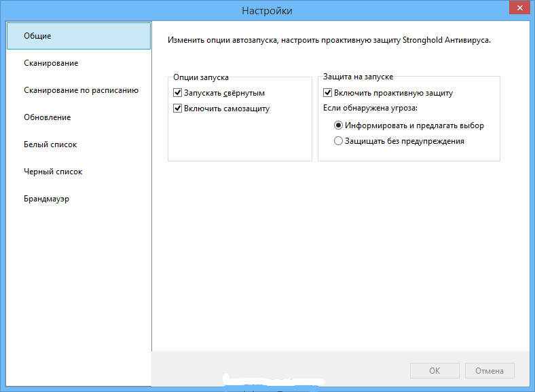
Task: Click the Настройки window title
Action: click(x=267, y=11)
